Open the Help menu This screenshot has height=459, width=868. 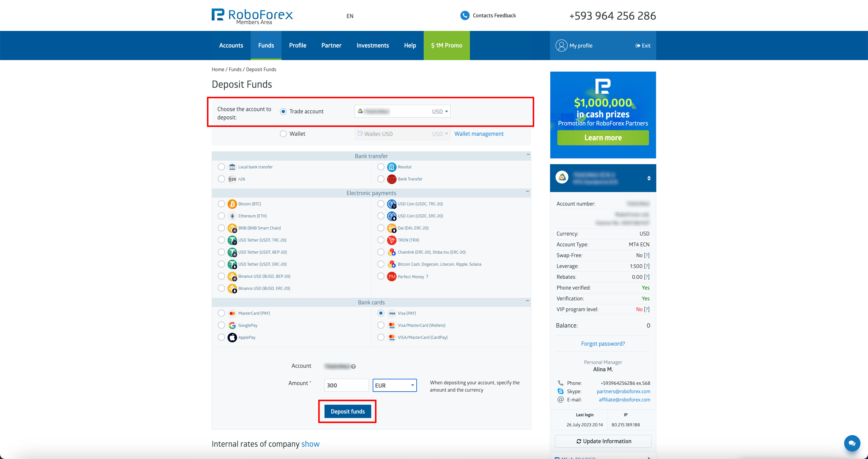pos(410,45)
